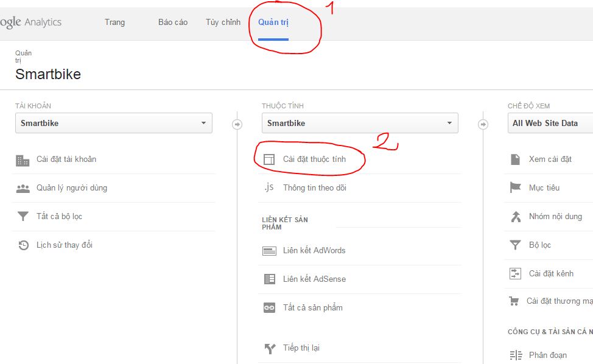Switch to the Tùy chỉnh tab
The image size is (593, 364).
[223, 23]
